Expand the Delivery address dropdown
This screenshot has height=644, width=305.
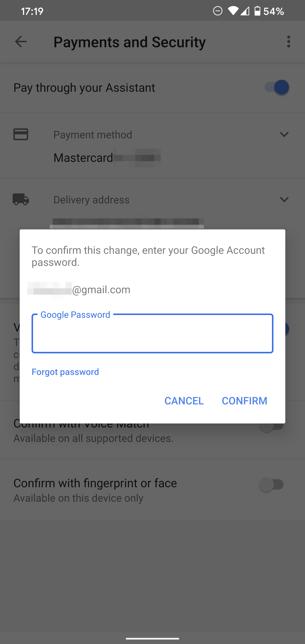click(x=284, y=199)
